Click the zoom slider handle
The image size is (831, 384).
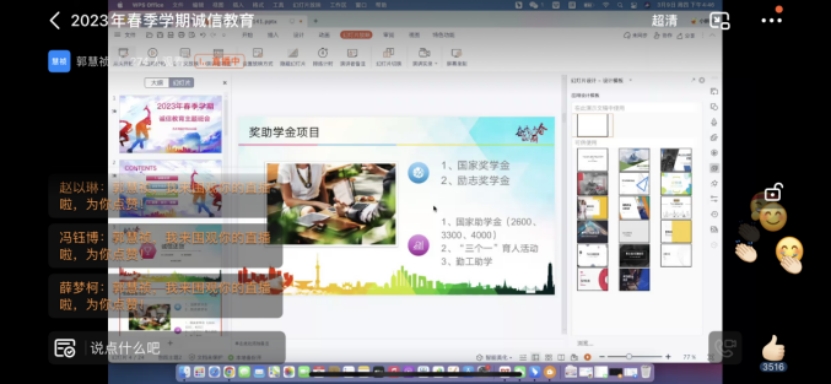(629, 357)
